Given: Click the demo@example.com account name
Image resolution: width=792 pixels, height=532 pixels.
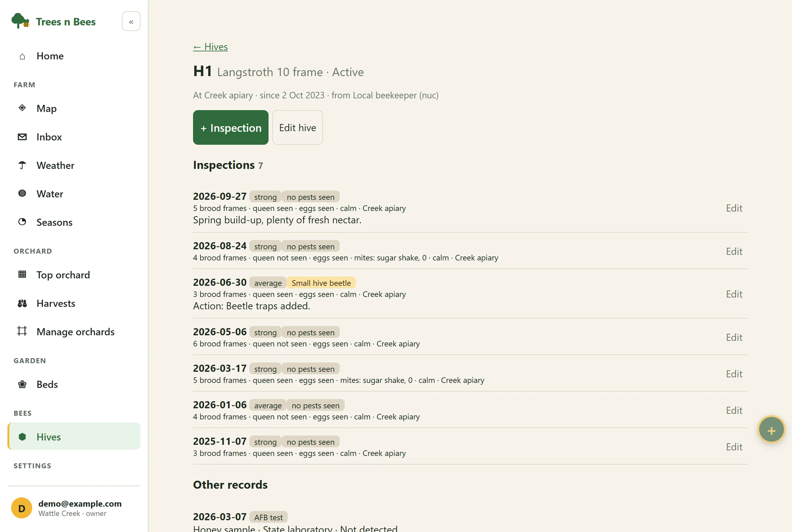Looking at the screenshot, I should click(80, 504).
